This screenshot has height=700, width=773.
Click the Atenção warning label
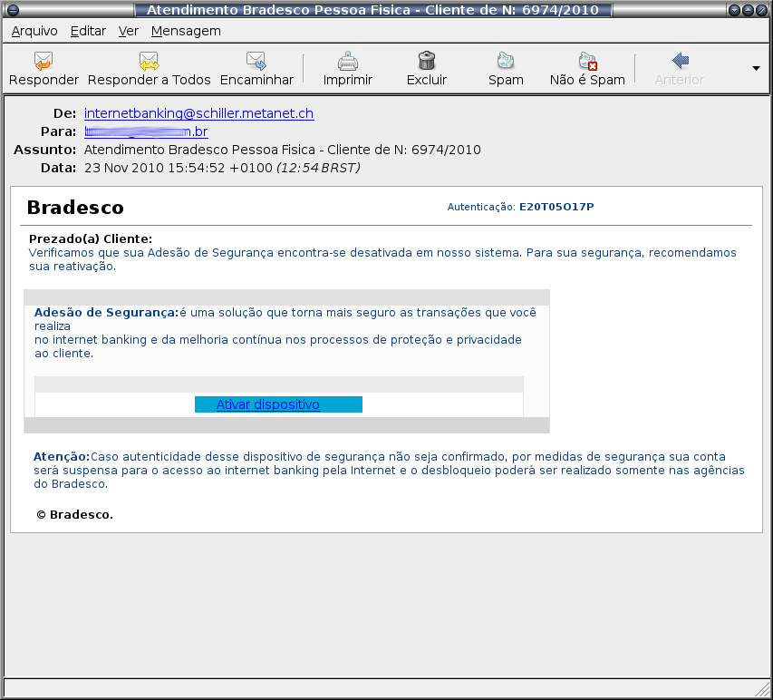click(62, 457)
